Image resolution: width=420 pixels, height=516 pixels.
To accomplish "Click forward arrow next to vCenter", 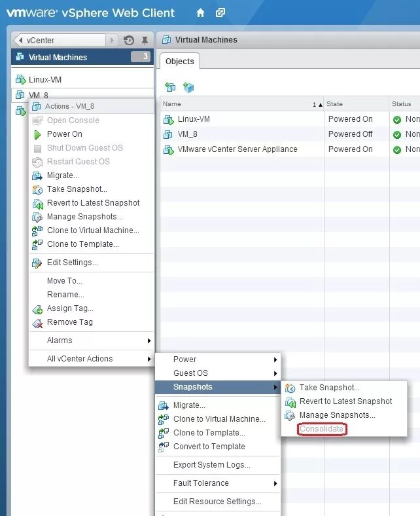I will click(112, 40).
